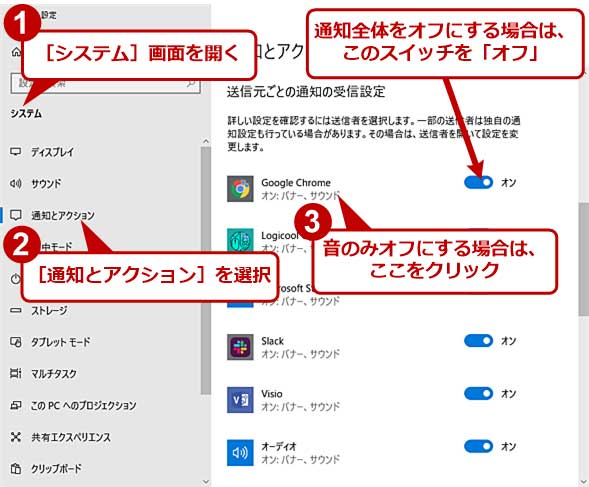
Task: Click sidebar scrollbar up arrow
Action: click(205, 142)
